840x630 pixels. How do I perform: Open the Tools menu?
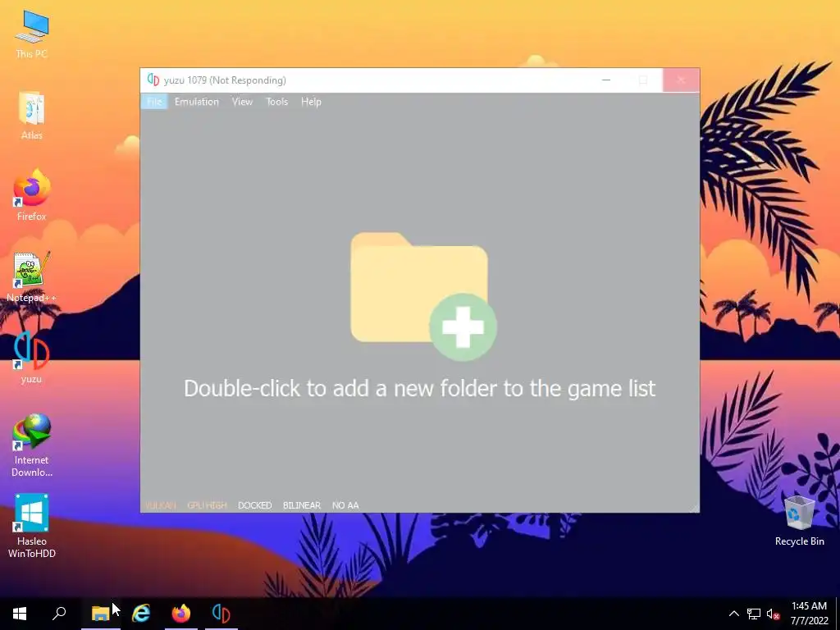[x=277, y=102]
